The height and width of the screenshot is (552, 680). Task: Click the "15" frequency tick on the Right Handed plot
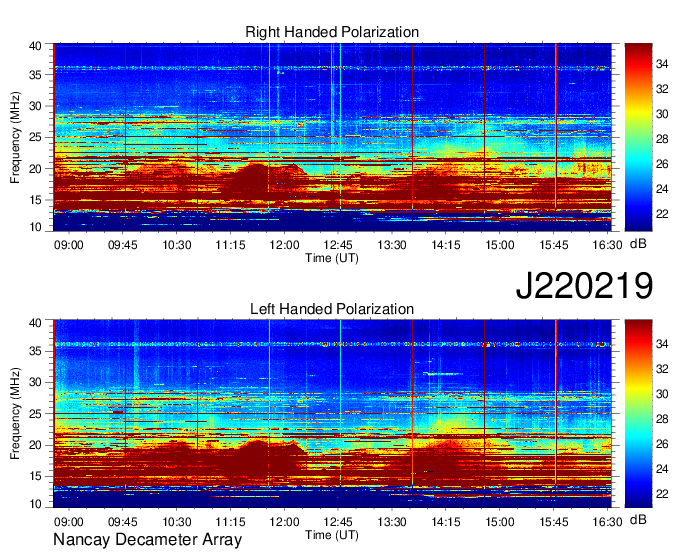35,200
